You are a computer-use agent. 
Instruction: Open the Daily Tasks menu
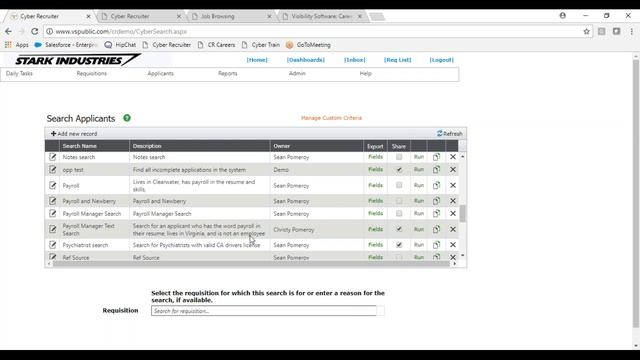19,73
